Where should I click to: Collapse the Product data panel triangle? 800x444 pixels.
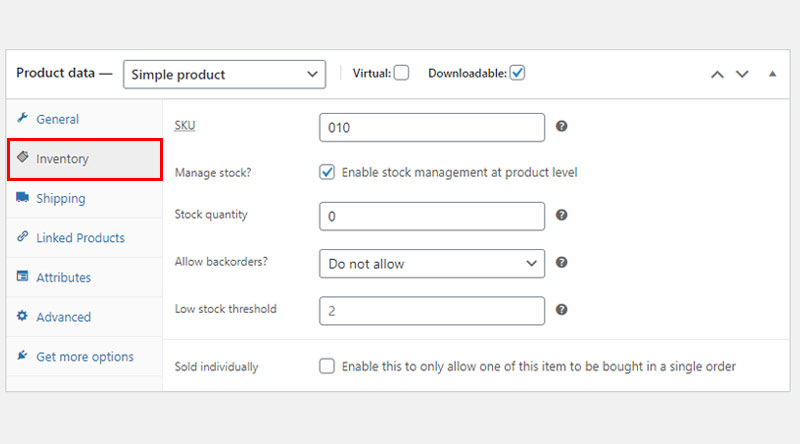click(772, 74)
